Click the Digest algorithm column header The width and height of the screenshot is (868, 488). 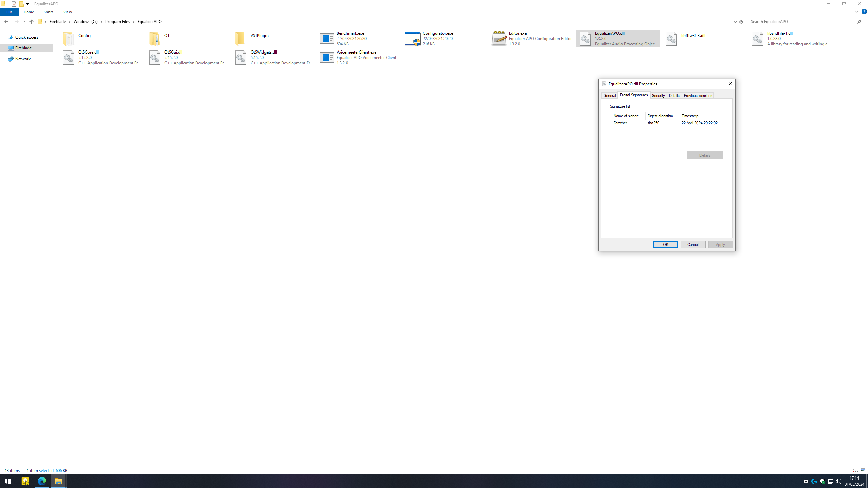pyautogui.click(x=662, y=116)
